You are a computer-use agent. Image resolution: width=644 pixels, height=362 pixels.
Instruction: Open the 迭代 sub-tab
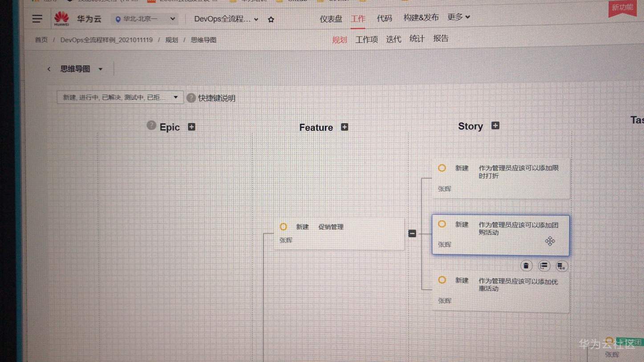point(393,39)
